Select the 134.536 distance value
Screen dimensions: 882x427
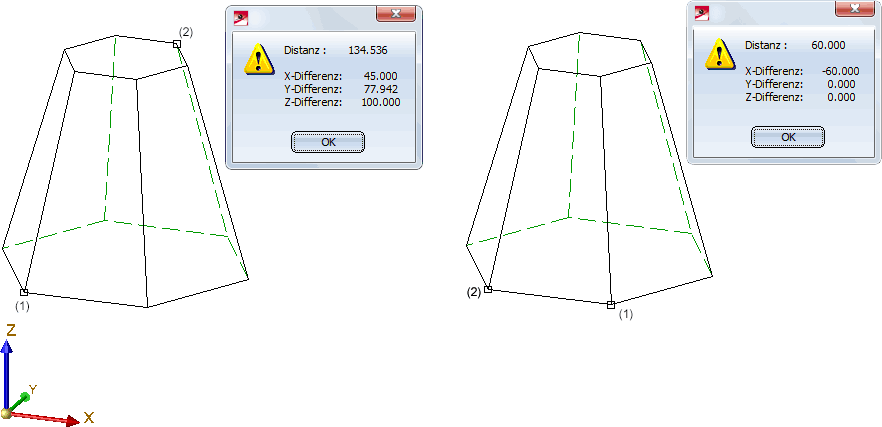tap(368, 51)
